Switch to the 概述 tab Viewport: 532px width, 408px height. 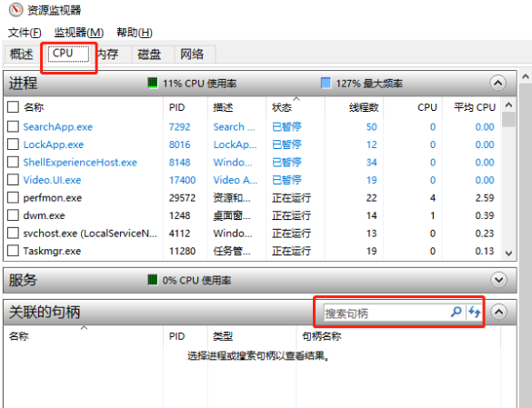coord(22,55)
